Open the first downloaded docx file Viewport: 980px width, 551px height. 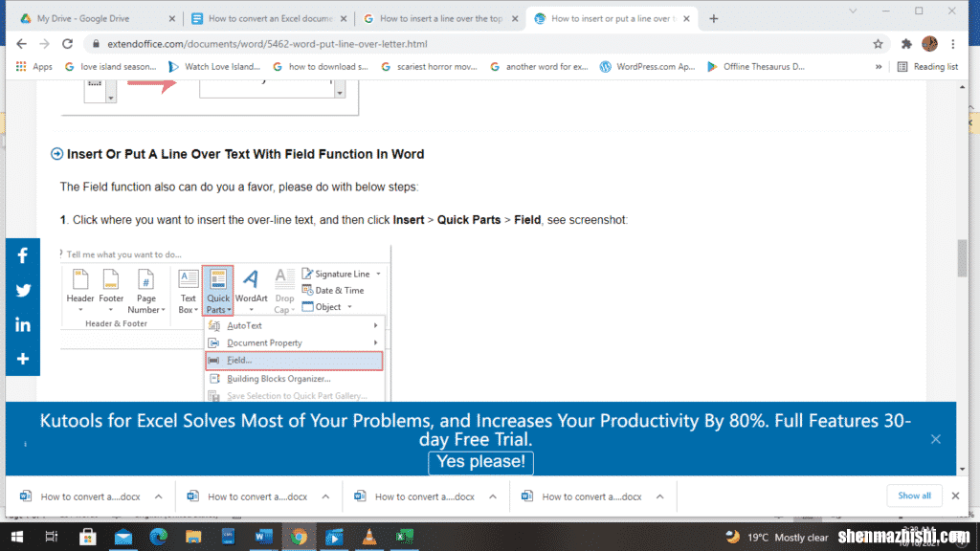click(80, 496)
